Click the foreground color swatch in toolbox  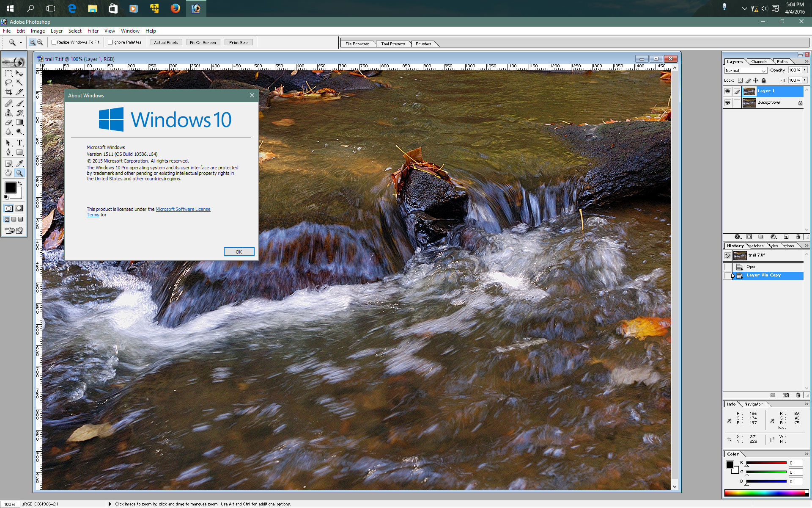tap(10, 188)
